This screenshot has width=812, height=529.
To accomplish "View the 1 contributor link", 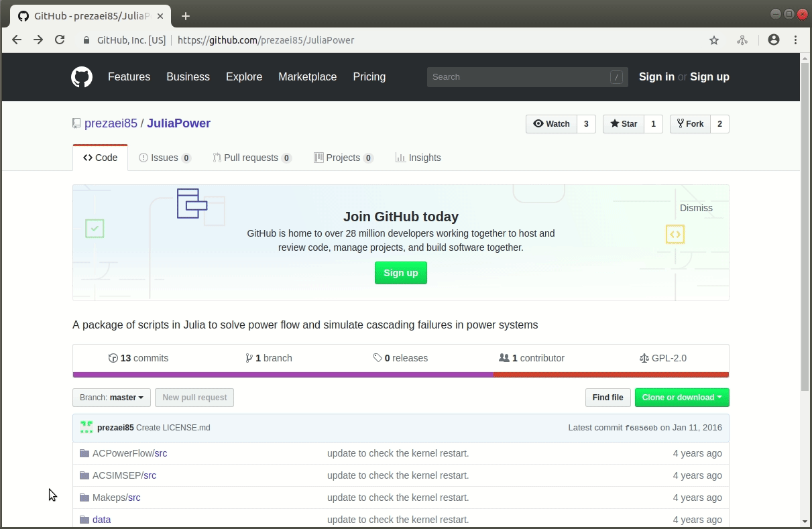I will click(x=532, y=358).
